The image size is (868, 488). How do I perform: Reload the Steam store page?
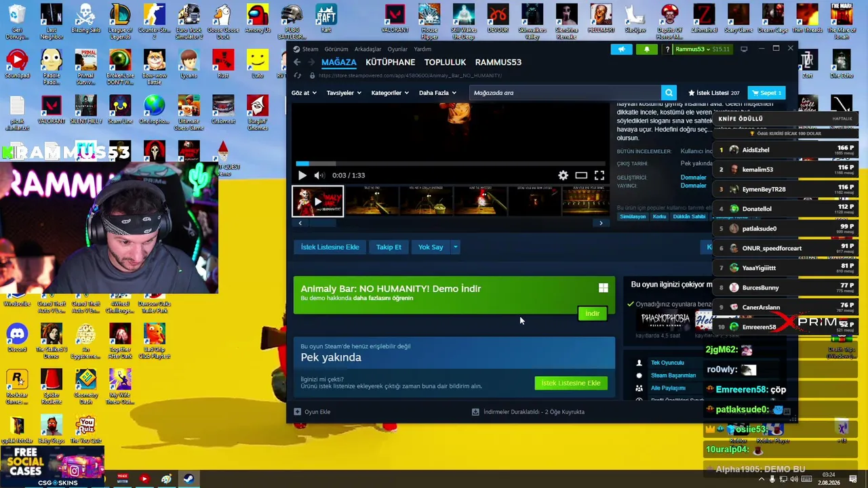tap(297, 75)
